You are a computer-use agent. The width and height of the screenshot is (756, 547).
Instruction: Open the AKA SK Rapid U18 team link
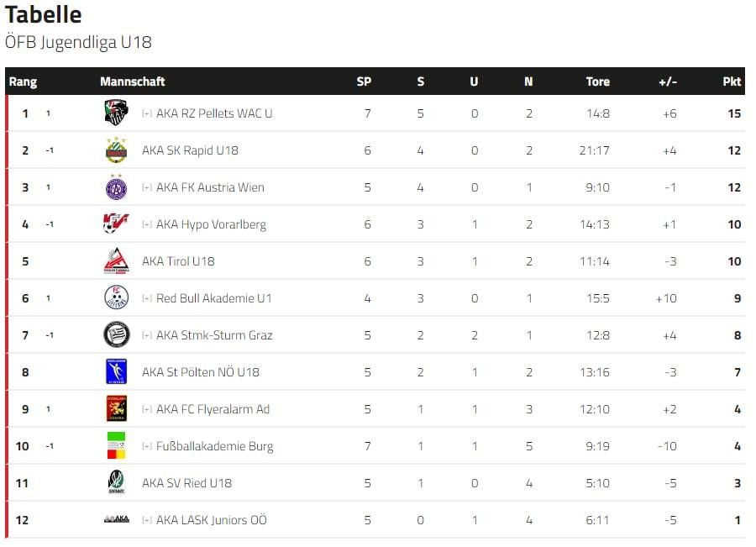(190, 150)
